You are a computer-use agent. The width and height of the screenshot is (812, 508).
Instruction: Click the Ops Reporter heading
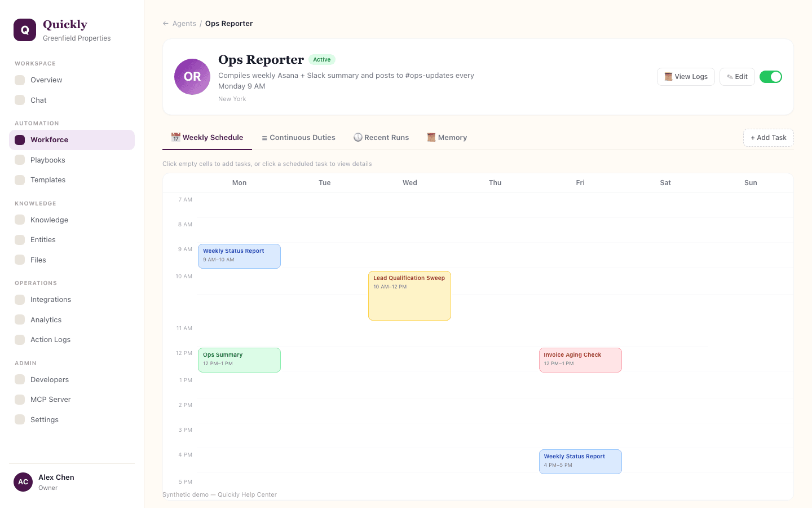pos(261,60)
